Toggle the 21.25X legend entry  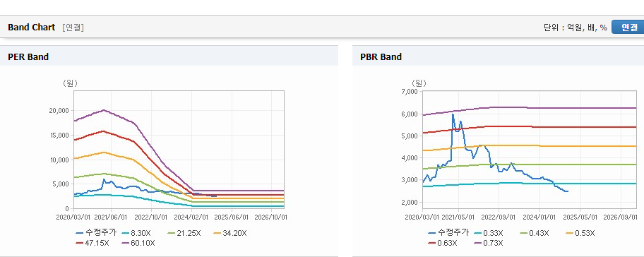184,233
